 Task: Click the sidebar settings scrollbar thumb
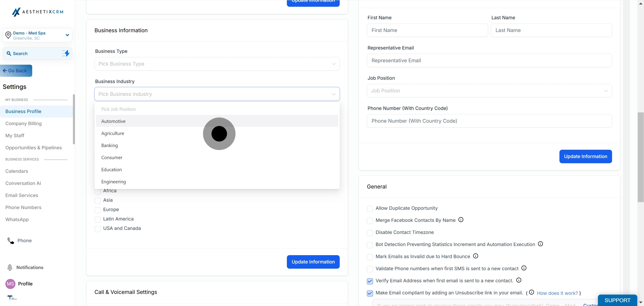[74, 119]
